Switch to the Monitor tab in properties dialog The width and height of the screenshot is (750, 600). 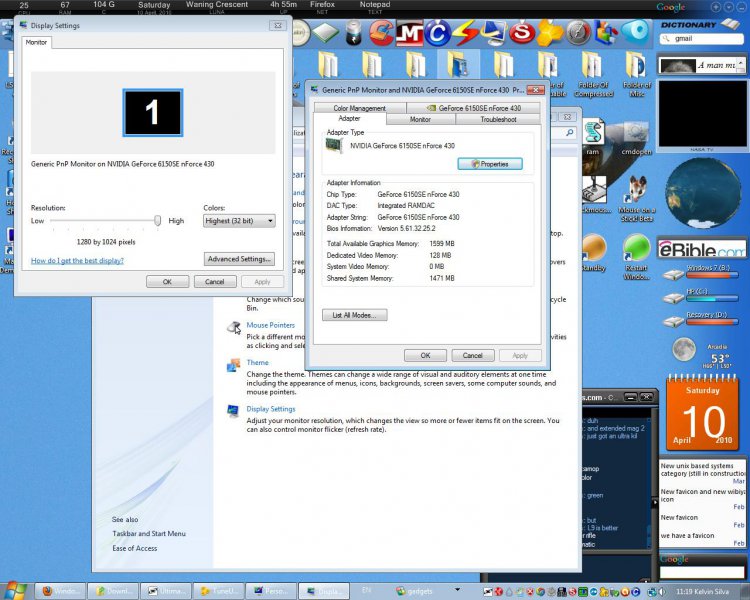tap(420, 120)
